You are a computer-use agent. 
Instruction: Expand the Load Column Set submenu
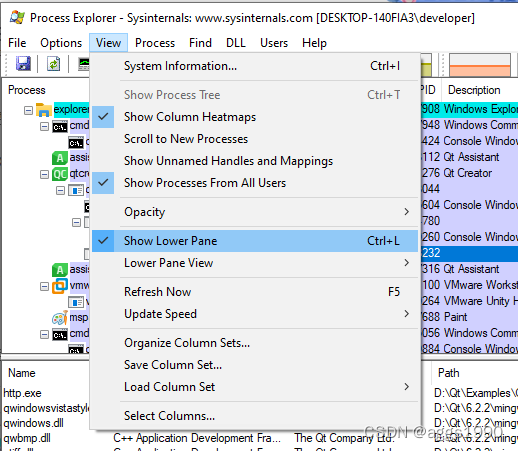click(255, 387)
